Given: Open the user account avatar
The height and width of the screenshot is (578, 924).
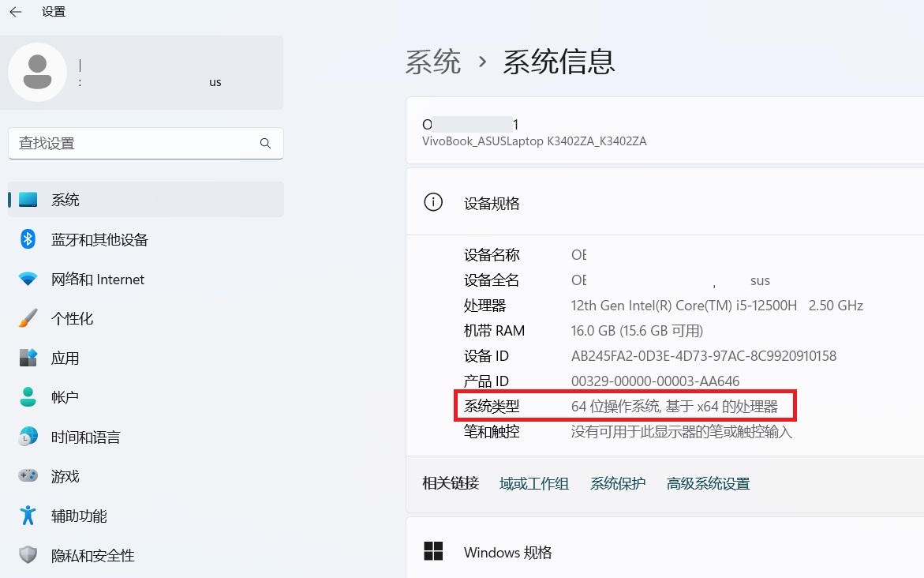Looking at the screenshot, I should 37,72.
